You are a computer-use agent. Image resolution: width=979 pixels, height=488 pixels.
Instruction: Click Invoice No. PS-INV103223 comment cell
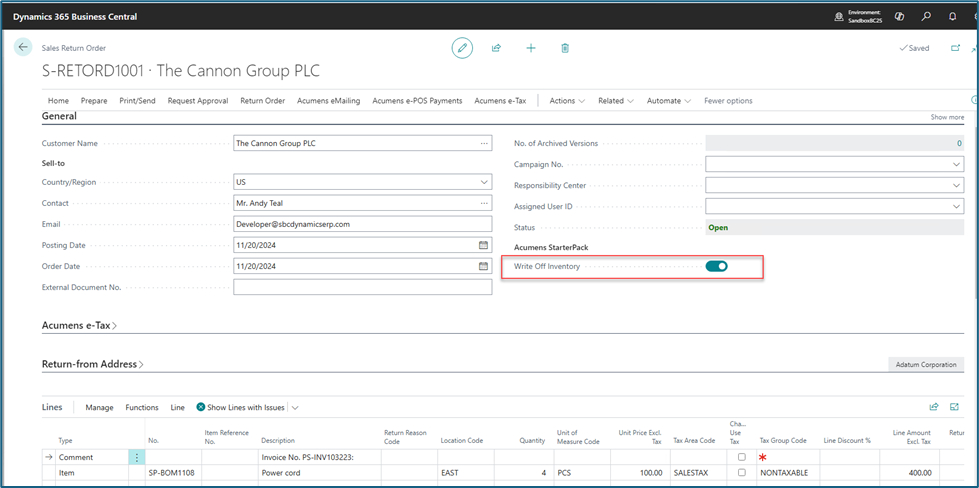click(319, 457)
